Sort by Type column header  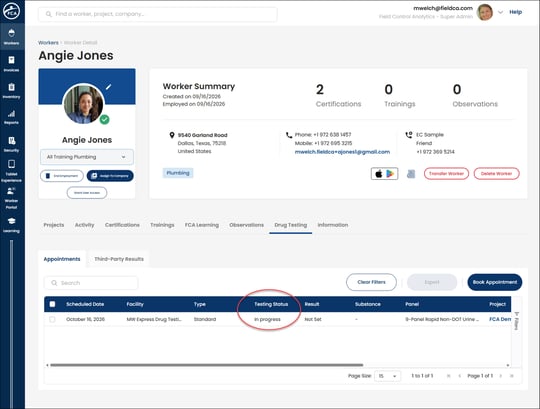(x=200, y=304)
